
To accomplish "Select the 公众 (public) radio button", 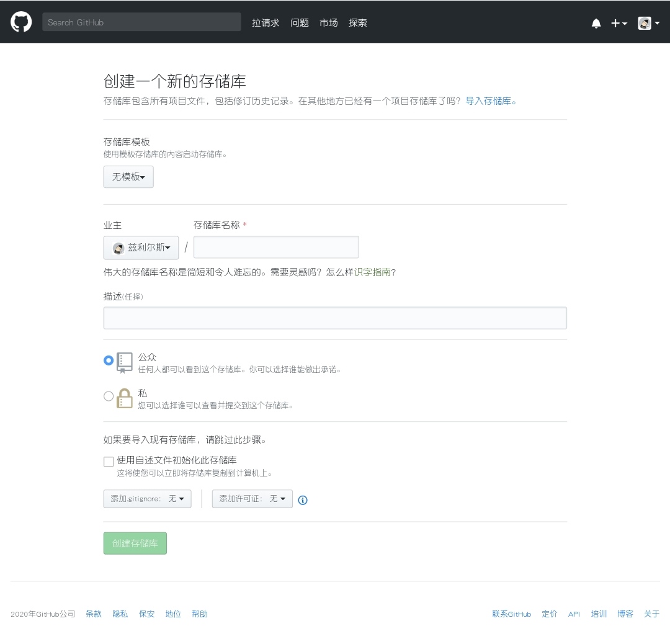I will pyautogui.click(x=109, y=360).
